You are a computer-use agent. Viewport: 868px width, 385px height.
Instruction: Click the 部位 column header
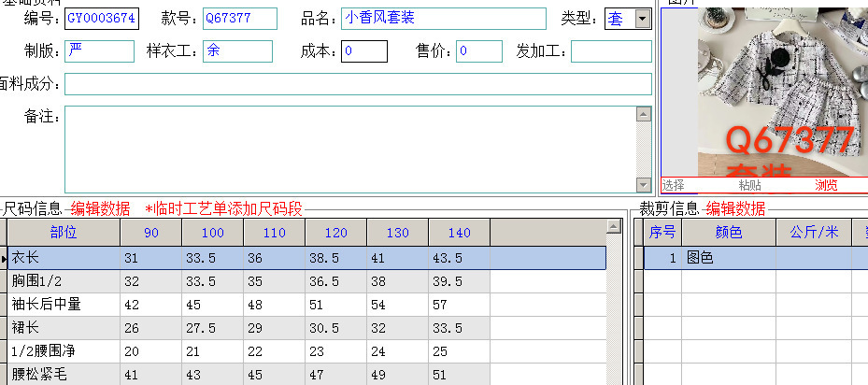(x=64, y=232)
